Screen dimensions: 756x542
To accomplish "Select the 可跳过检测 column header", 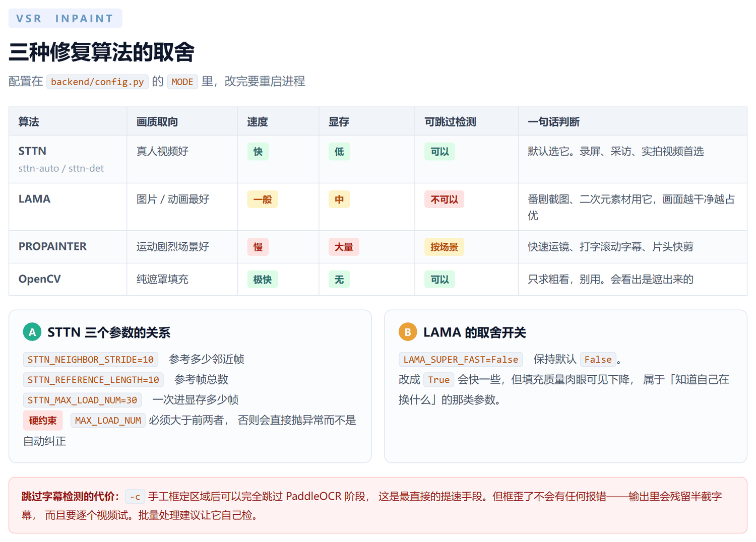I will click(467, 121).
